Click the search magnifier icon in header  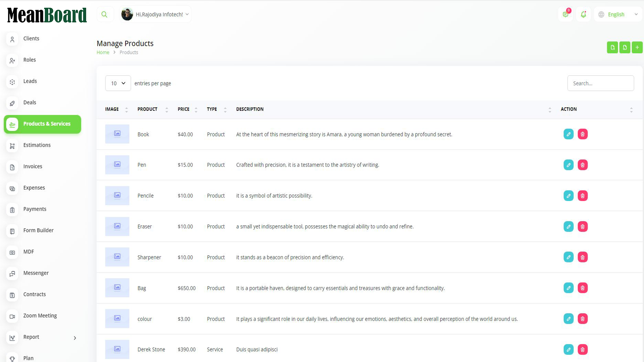pyautogui.click(x=104, y=14)
